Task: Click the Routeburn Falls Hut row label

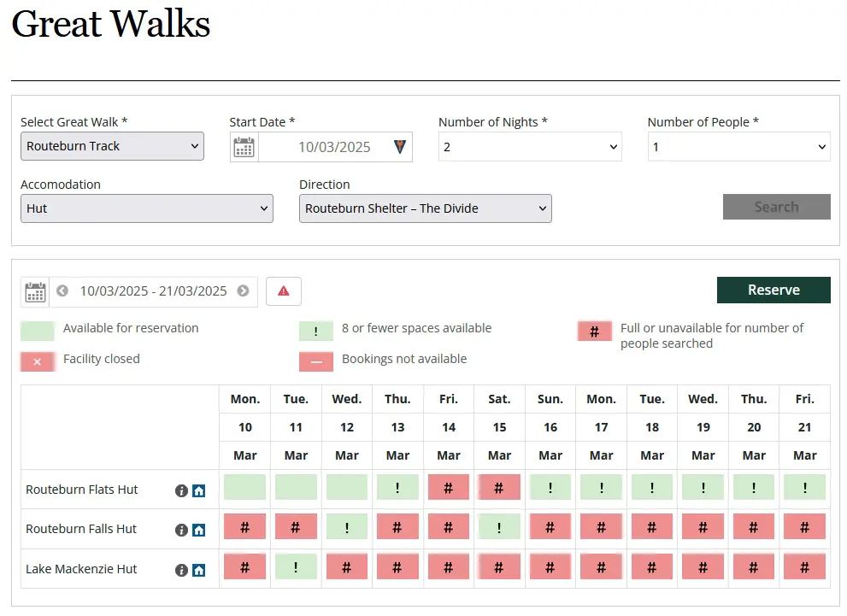Action: click(81, 529)
